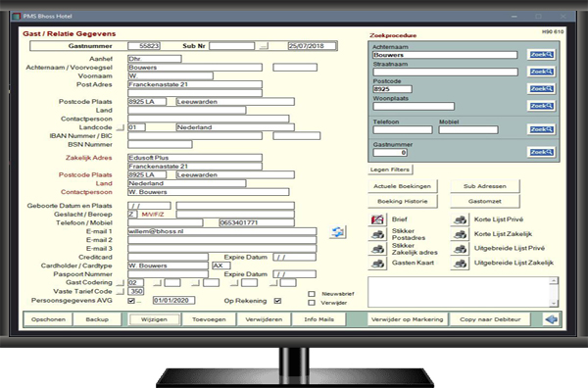Toggle the Persoonsgegevens AVG checkbox
This screenshot has width=588, height=388.
coord(131,301)
